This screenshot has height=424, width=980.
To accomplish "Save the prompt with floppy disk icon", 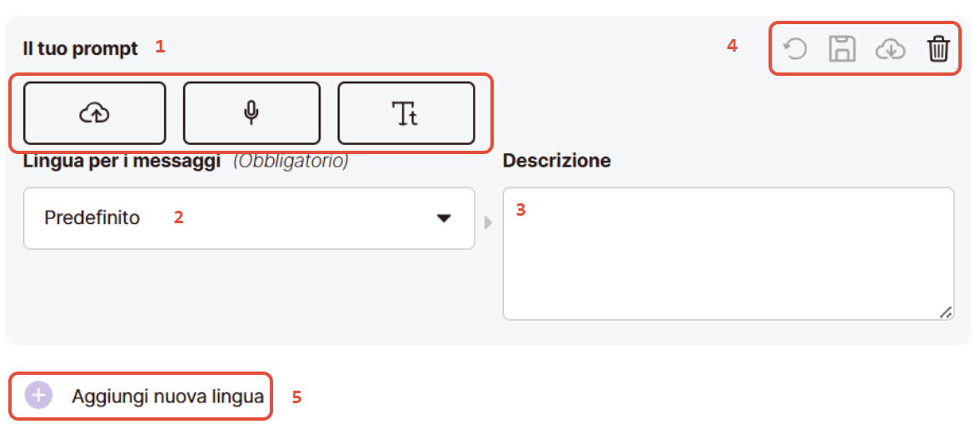I will pos(842,50).
